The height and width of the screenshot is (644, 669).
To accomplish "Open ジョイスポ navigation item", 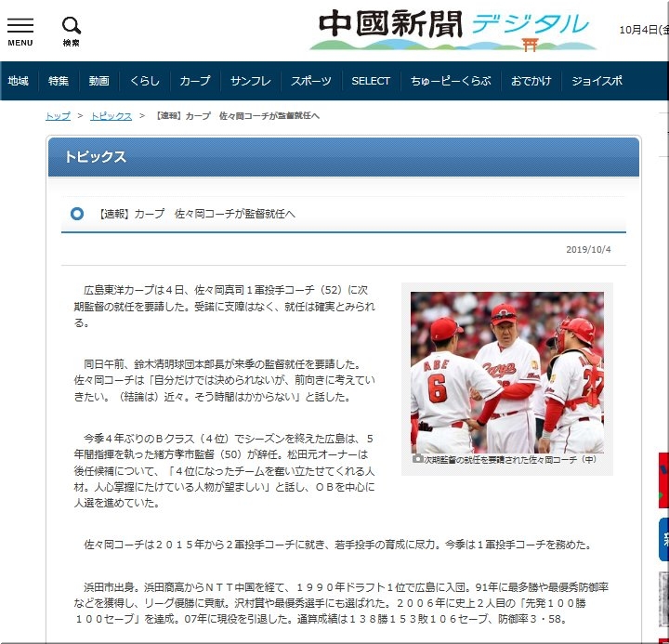I will tap(597, 81).
